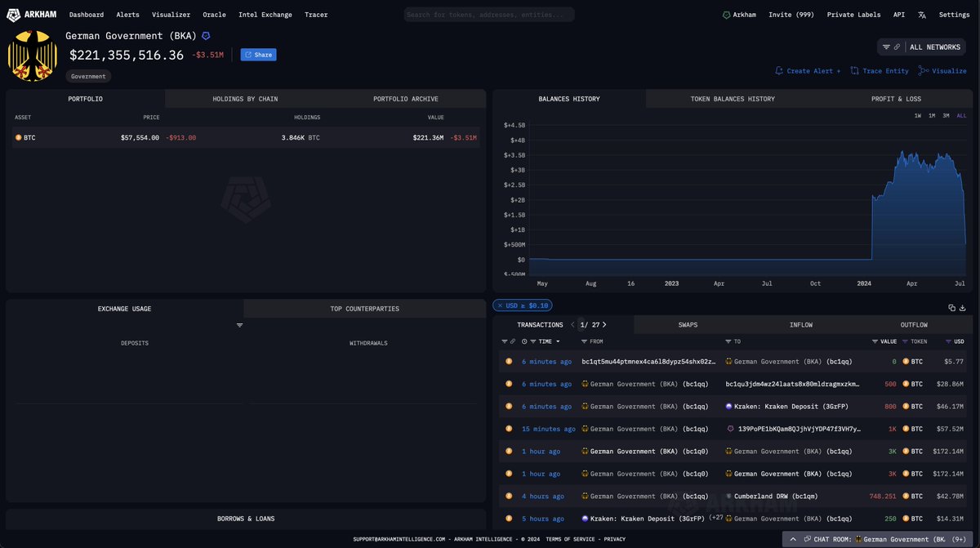Open the USD column filter

pos(948,341)
